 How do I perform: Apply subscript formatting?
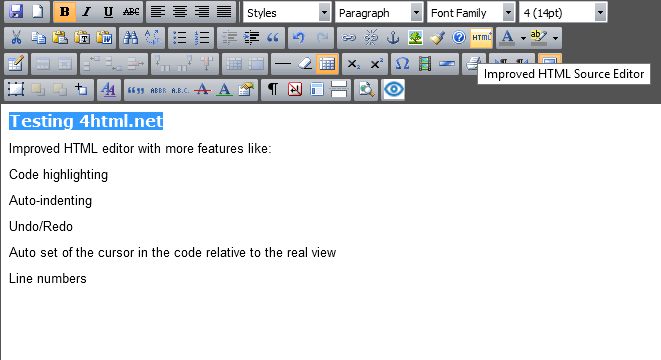(x=353, y=64)
